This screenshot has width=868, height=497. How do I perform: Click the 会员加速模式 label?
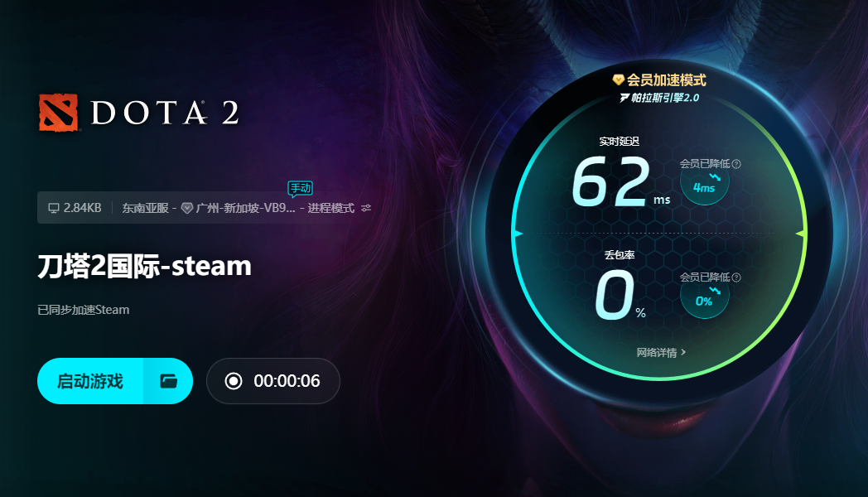(667, 80)
